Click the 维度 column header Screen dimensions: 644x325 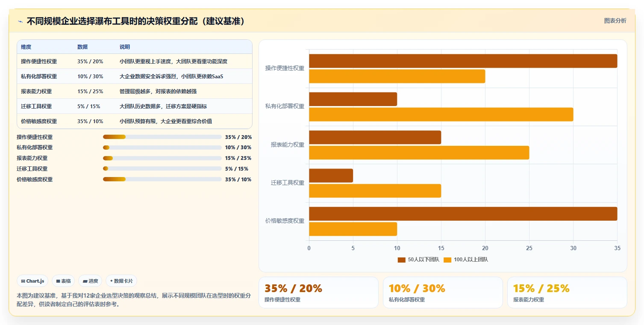point(26,47)
